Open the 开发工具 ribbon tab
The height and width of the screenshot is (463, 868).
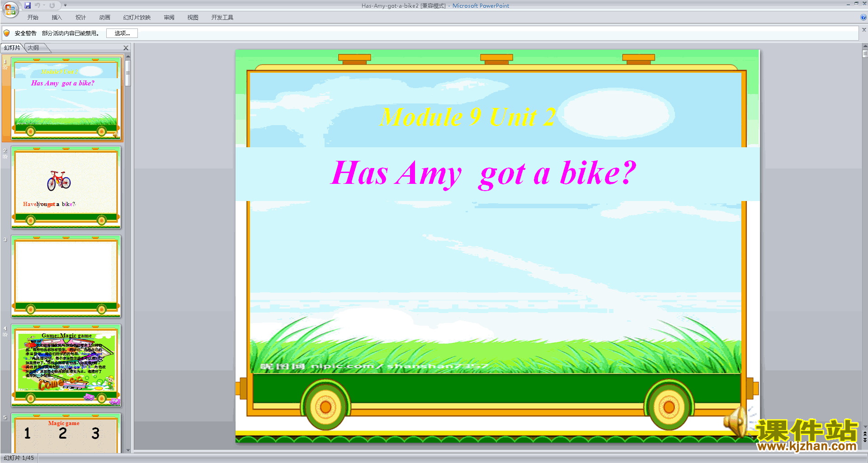222,18
